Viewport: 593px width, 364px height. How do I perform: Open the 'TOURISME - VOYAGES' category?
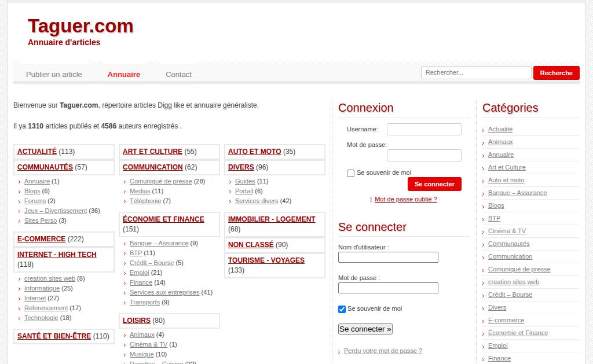266,260
